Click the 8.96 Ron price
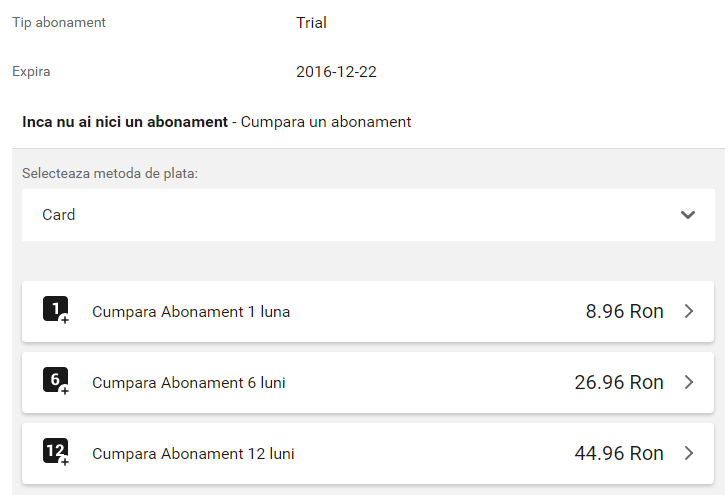This screenshot has height=495, width=728. 624,311
